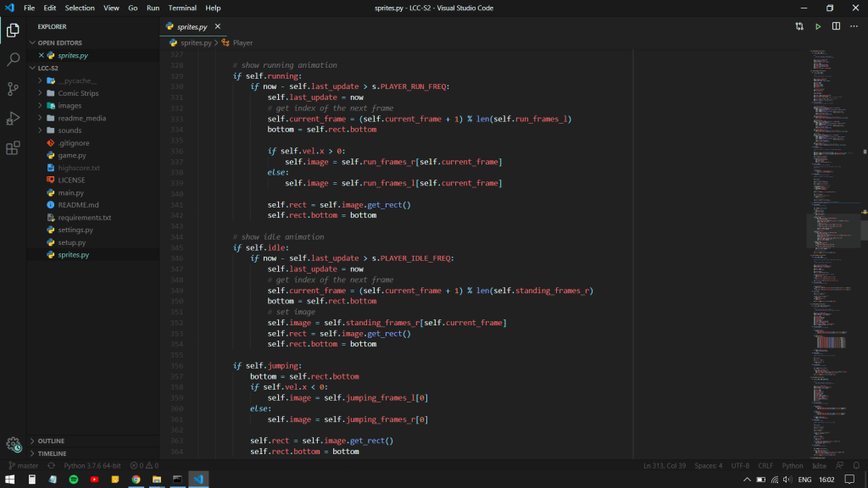Open the Source Control view

[13, 89]
